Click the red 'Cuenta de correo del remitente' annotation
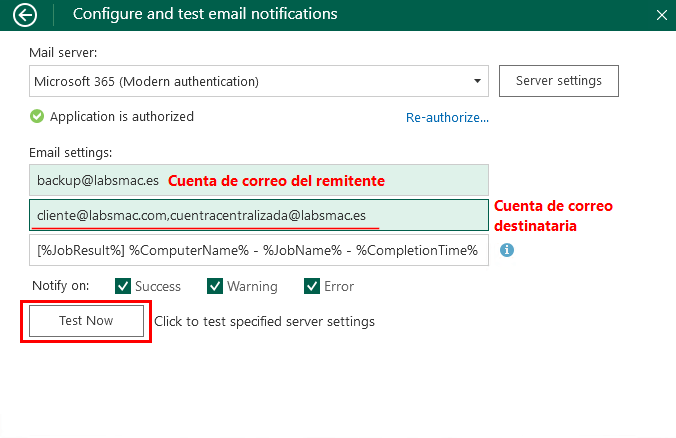 (276, 181)
